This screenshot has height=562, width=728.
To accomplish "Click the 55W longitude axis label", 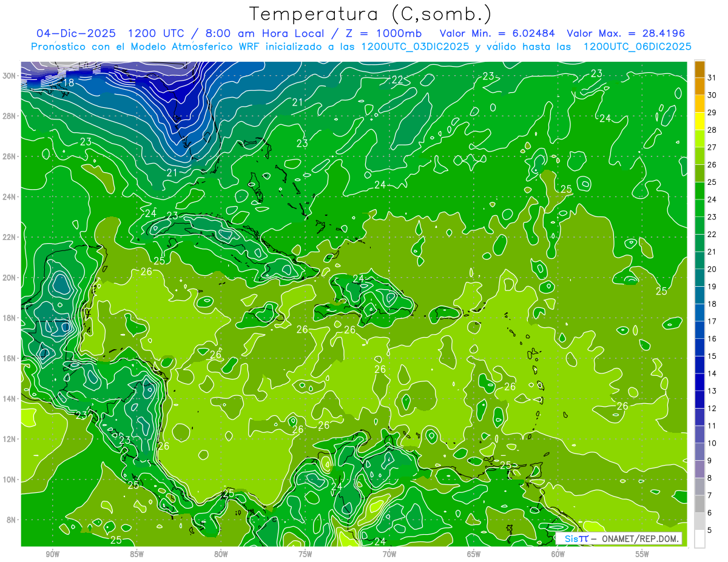I will click(x=642, y=554).
